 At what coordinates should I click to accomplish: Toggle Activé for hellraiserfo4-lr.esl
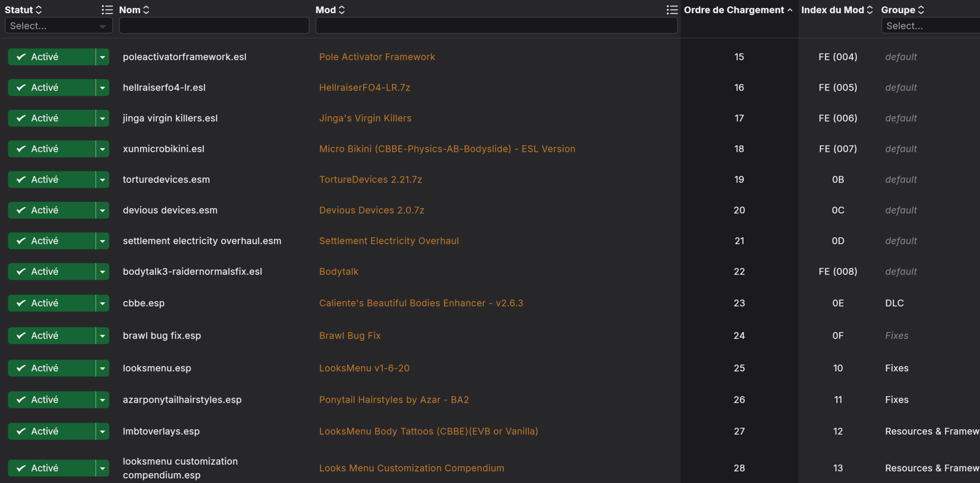pos(52,87)
